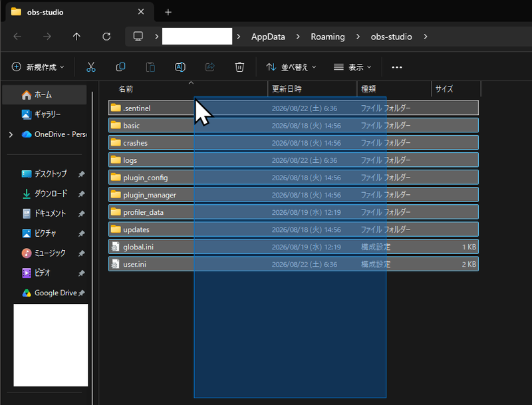Click pin icon next to ビデオ
This screenshot has height=405, width=532.
coord(81,273)
